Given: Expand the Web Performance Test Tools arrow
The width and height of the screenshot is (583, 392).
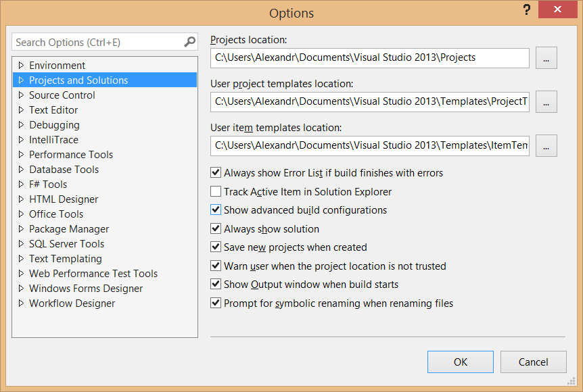Looking at the screenshot, I should pos(21,273).
